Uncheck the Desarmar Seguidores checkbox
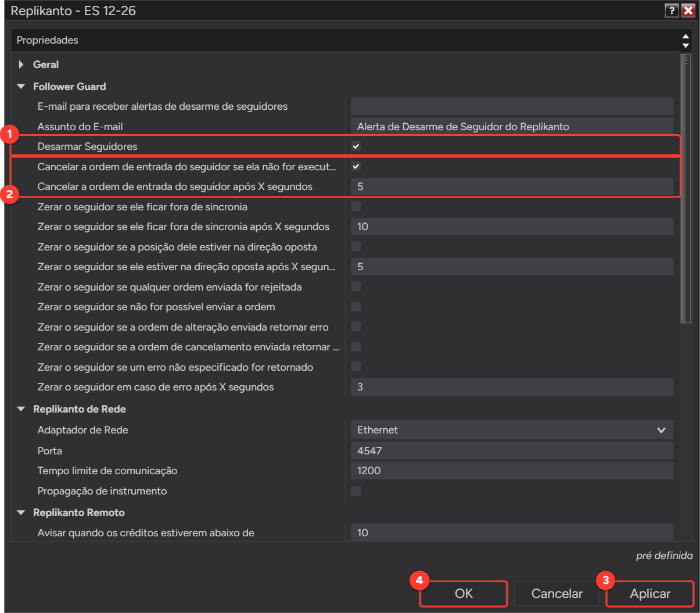 356,146
